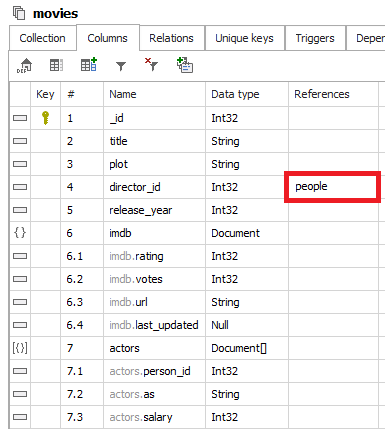Click the actors.person_id name cell
Screen dimensions: 391x436
click(x=154, y=371)
